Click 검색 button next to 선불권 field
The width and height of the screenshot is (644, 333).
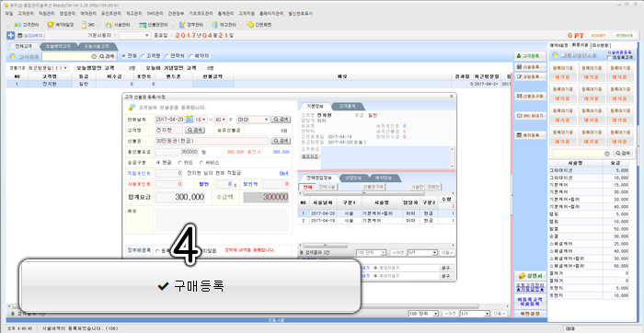[281, 141]
